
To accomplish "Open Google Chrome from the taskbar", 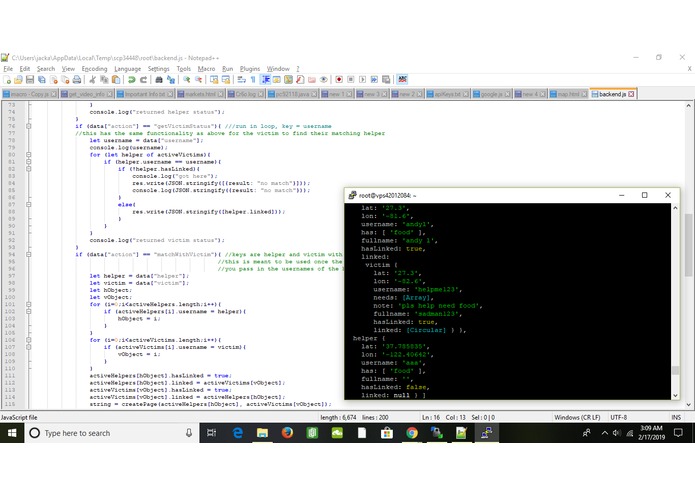I will [412, 433].
